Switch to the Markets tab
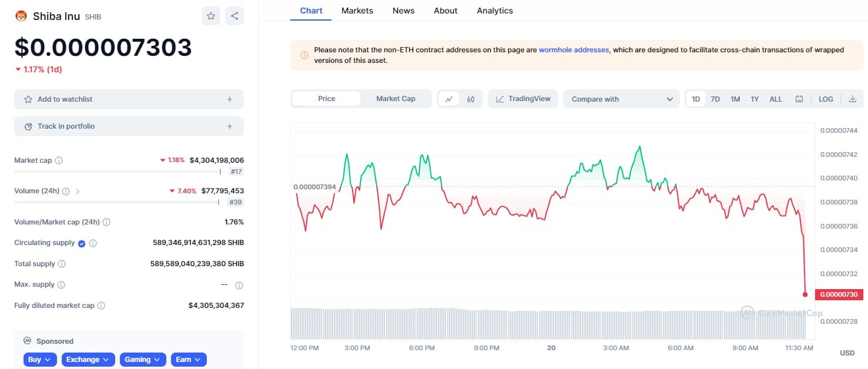Screen dimensions: 868x369 coord(357,11)
